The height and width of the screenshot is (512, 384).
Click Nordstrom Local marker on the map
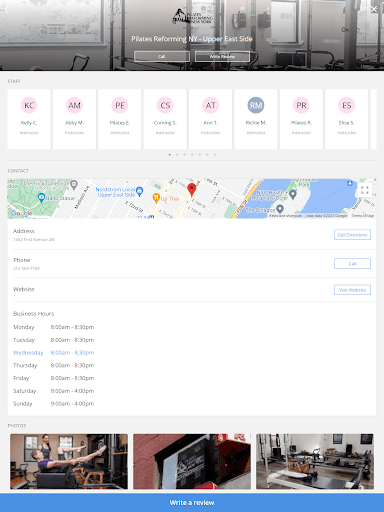click(x=140, y=191)
